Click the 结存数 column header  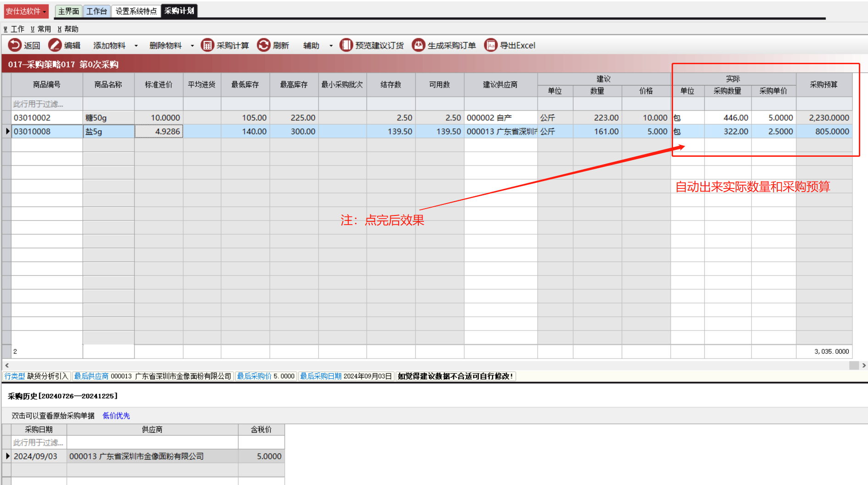(391, 84)
